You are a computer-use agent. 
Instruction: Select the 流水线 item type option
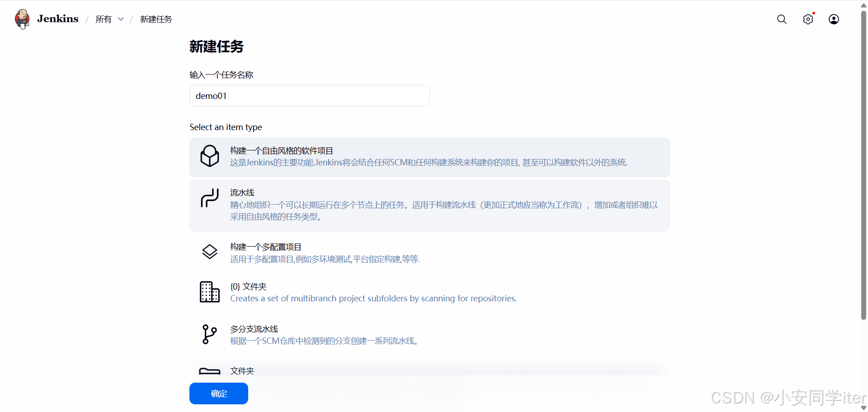coord(242,192)
